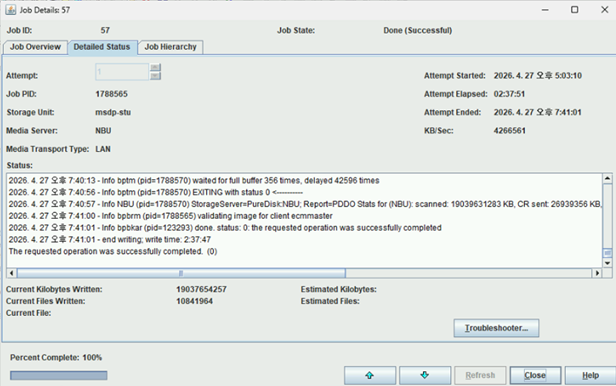
Task: Click the Storage Unit value msdp-stu
Action: pos(113,112)
